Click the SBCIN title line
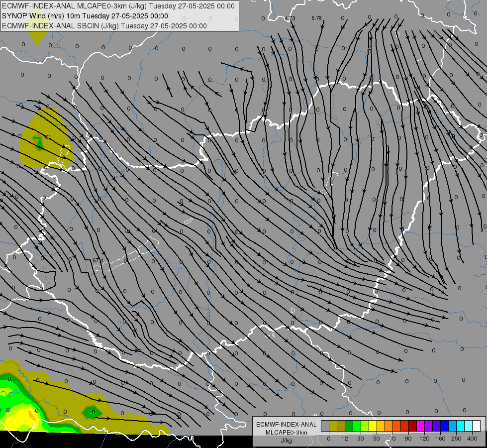The height and width of the screenshot is (448, 487). (x=104, y=26)
